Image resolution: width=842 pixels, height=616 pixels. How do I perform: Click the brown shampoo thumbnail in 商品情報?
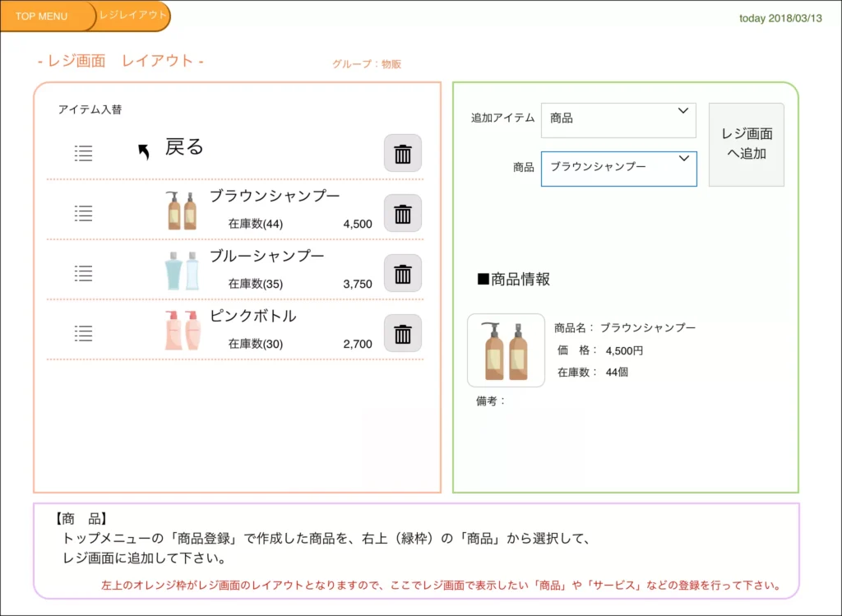(x=506, y=350)
